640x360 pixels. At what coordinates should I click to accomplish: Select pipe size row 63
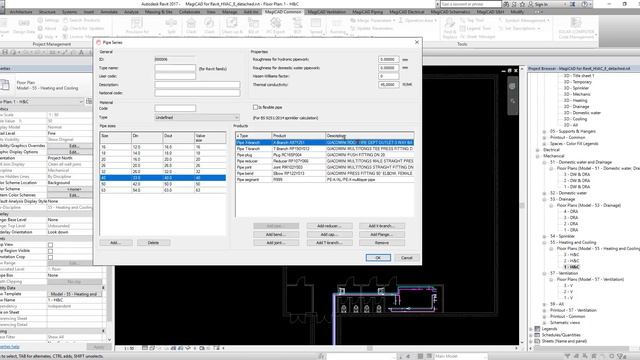tap(163, 190)
